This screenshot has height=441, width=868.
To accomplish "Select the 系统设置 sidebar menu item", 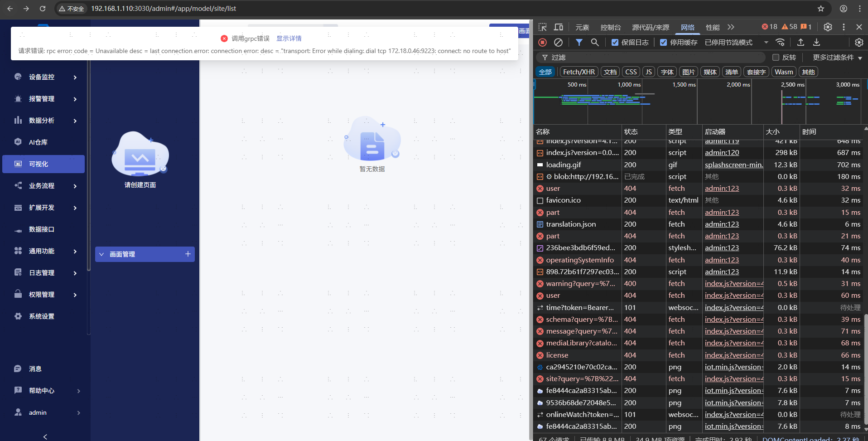I will (42, 316).
